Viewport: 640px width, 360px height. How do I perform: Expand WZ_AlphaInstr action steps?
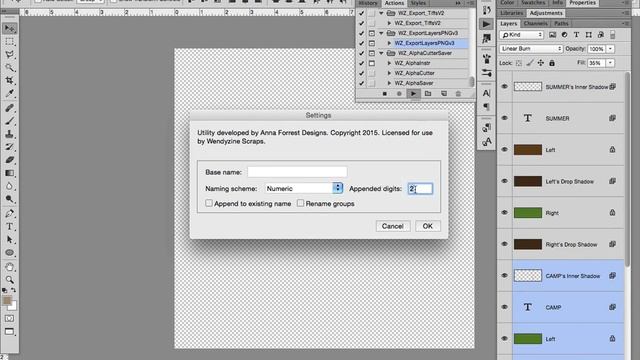point(389,63)
